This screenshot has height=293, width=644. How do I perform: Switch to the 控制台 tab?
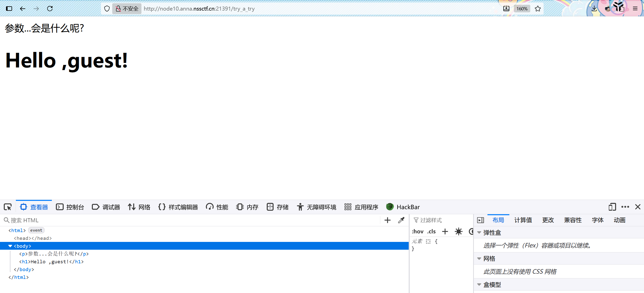pyautogui.click(x=70, y=207)
